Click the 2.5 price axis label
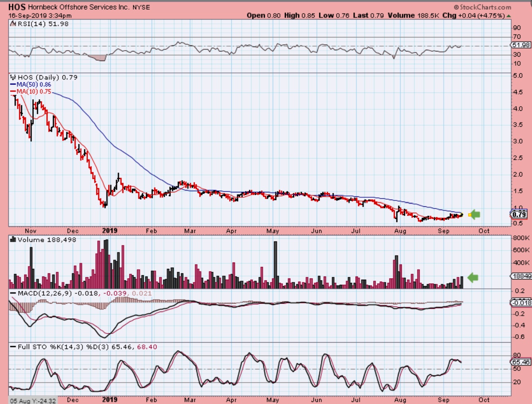The width and height of the screenshot is (532, 404). tap(518, 158)
